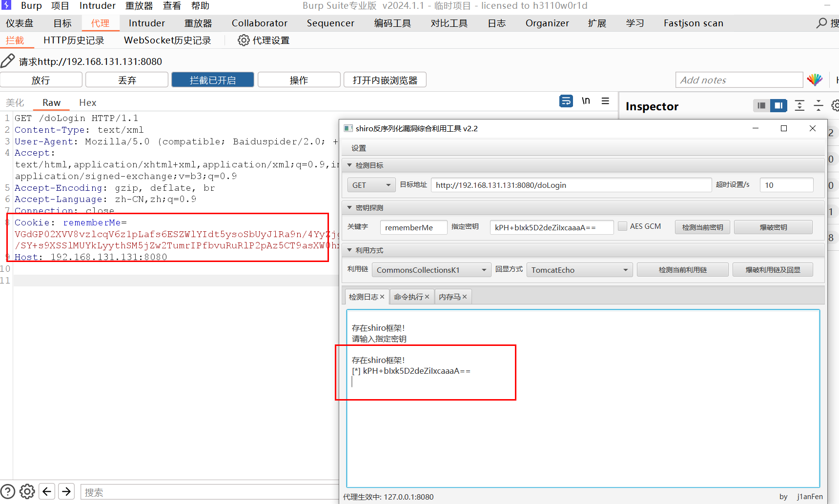Image resolution: width=839 pixels, height=504 pixels.
Task: Click the 关键字 rememberMe input field
Action: pyautogui.click(x=413, y=227)
